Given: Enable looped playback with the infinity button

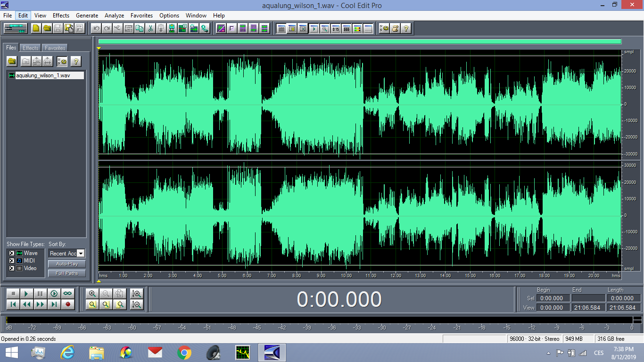Looking at the screenshot, I should pos(68,294).
